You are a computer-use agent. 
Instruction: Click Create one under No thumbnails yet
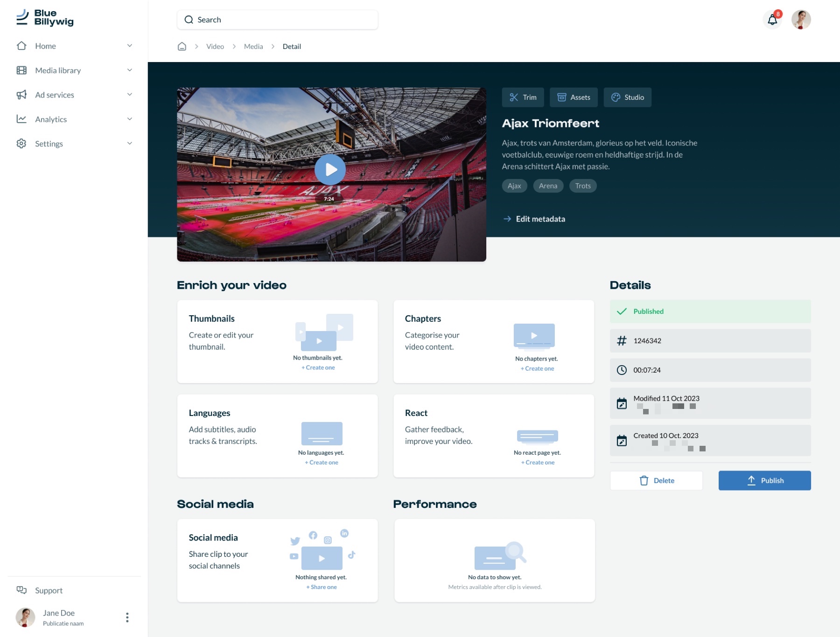click(318, 367)
